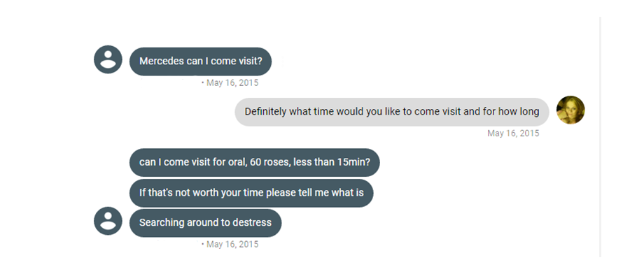Viewport: 644px width, 274px height.
Task: Click the sender avatar beside the Mercedes message
Action: pyautogui.click(x=108, y=59)
